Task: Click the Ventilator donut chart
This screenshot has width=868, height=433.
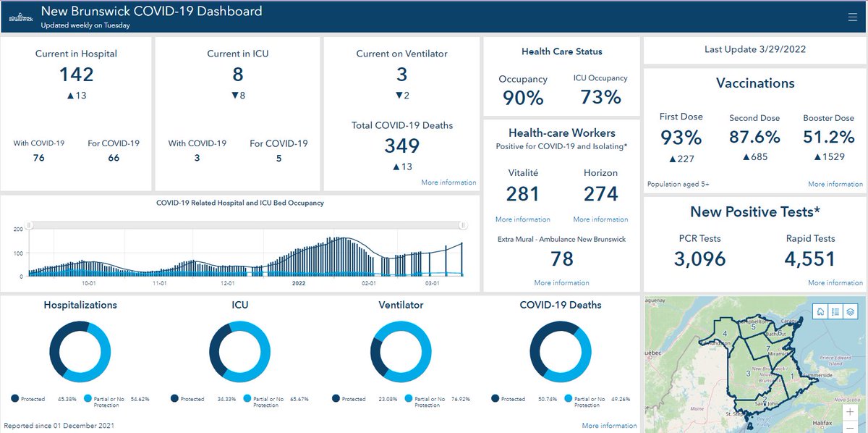Action: pos(401,352)
